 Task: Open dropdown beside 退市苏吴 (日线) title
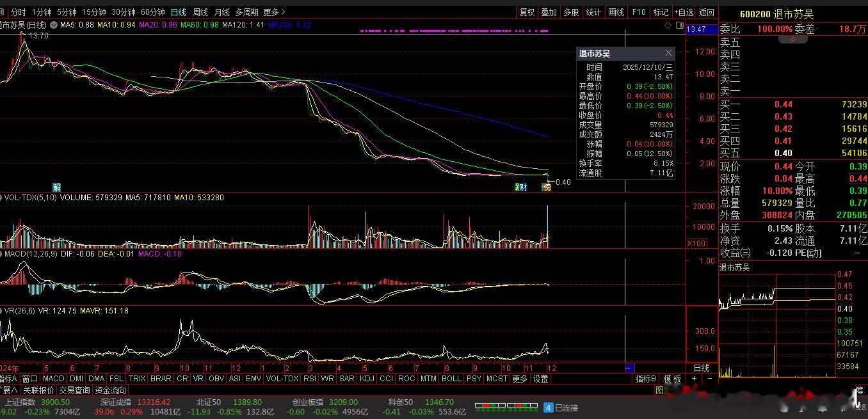[x=53, y=25]
